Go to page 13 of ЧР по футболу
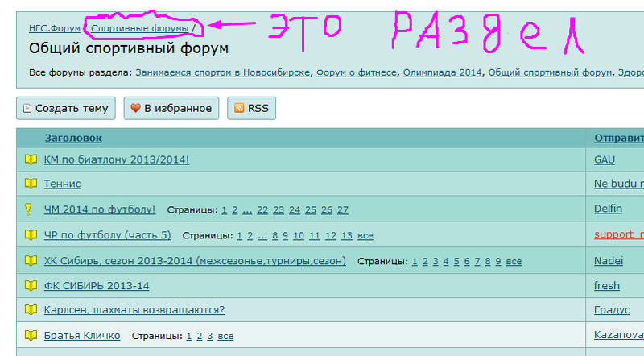 click(347, 235)
